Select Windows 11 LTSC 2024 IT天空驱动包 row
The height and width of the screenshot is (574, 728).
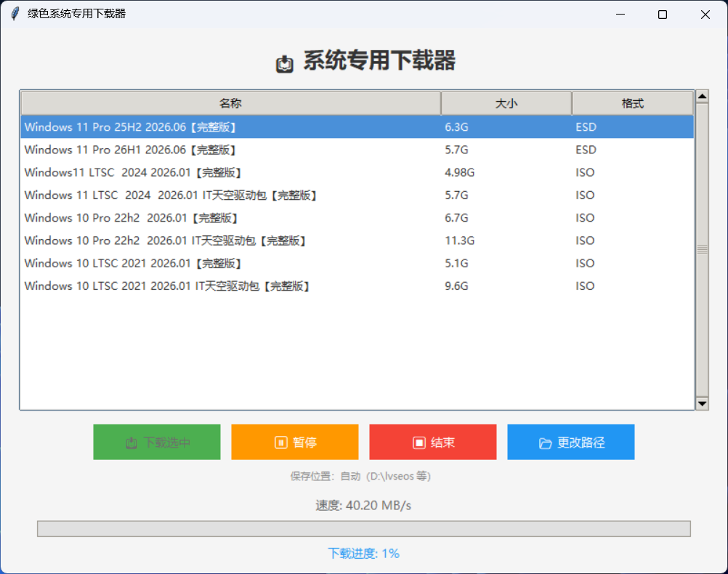point(357,195)
